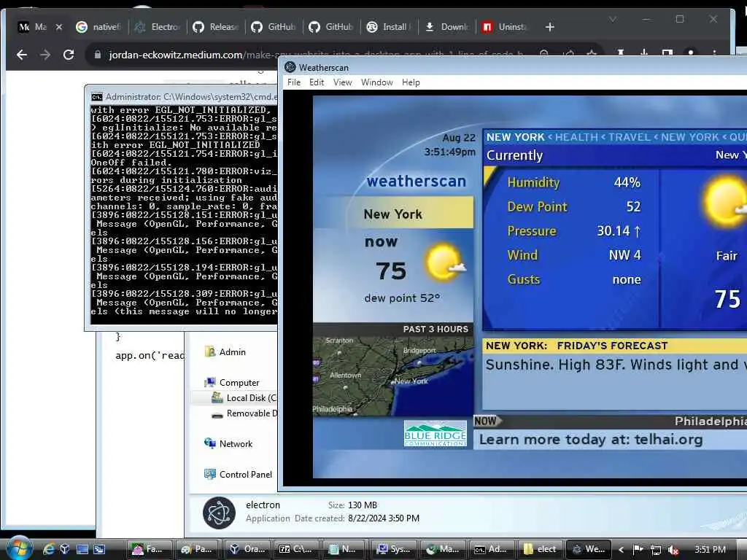Viewport: 747px width, 560px height.
Task: Switch to the Sys... taskbar button
Action: [x=394, y=549]
